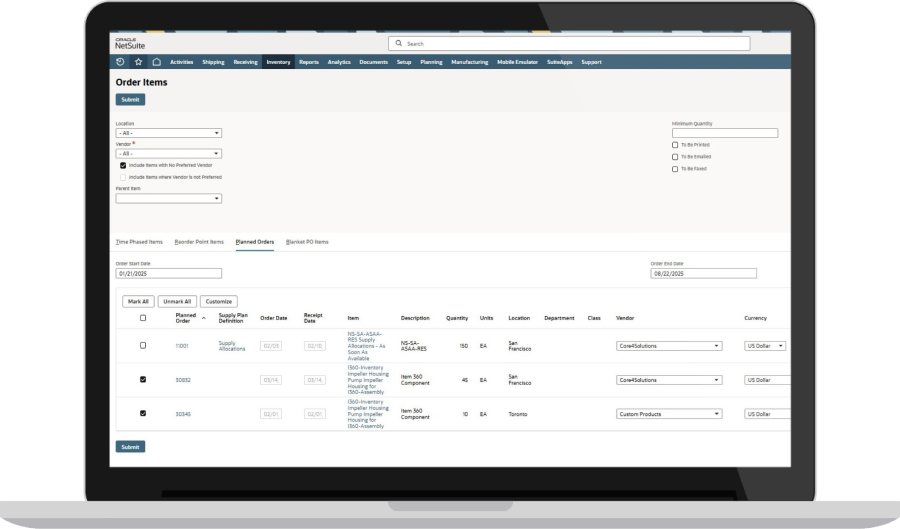Click the Oracle NetSuite logo

[131, 43]
